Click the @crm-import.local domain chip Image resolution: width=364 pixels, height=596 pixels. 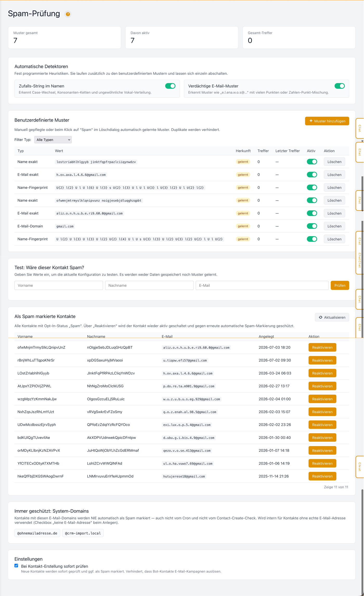point(83,533)
